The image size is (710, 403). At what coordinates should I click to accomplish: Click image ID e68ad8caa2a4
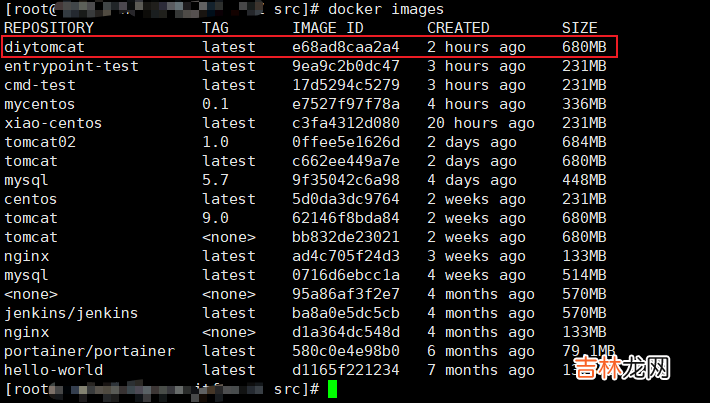[x=346, y=47]
